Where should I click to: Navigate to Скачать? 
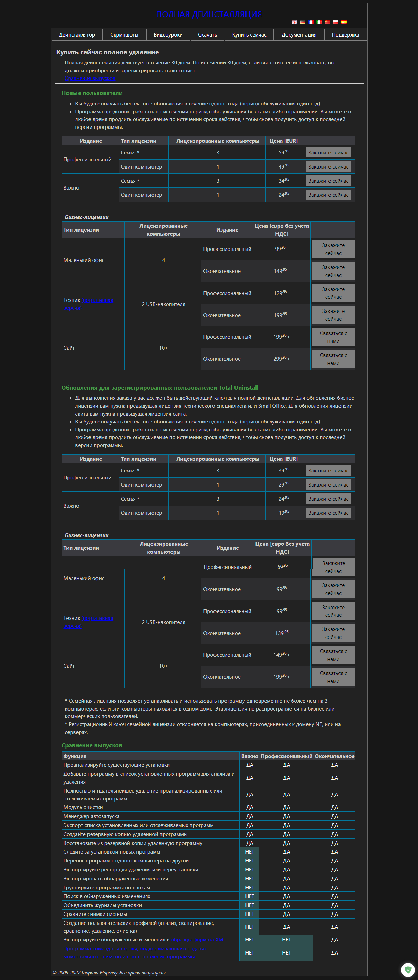coord(208,34)
